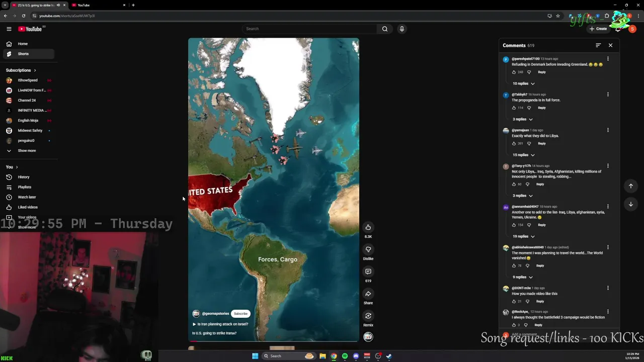644x362 pixels.
Task: Open the Windows Start menu
Action: 255,356
